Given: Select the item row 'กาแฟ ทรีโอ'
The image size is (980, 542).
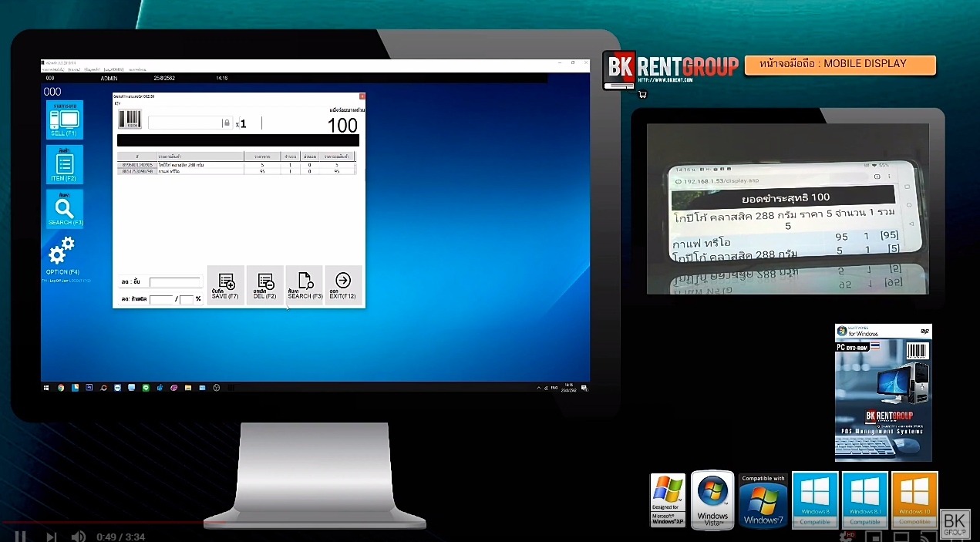Looking at the screenshot, I should 237,171.
